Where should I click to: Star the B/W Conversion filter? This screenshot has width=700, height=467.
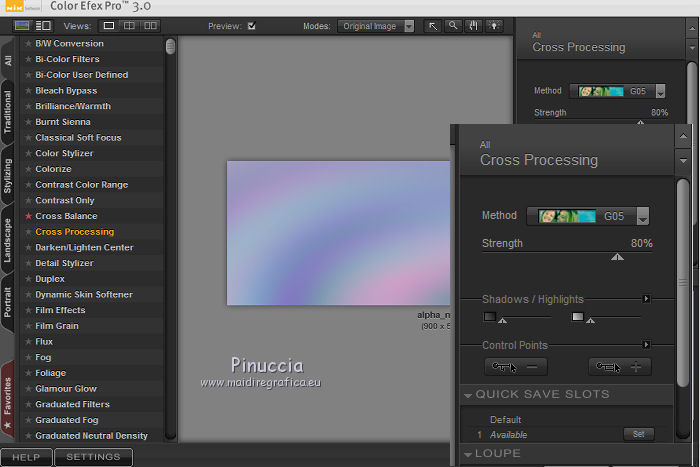pos(28,43)
